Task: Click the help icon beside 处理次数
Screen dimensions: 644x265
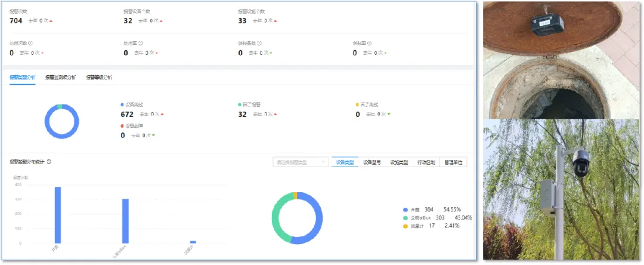Action: (x=30, y=43)
